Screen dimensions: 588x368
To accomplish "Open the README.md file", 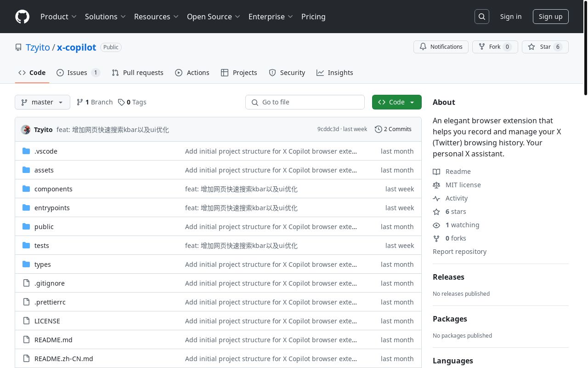I will point(53,340).
